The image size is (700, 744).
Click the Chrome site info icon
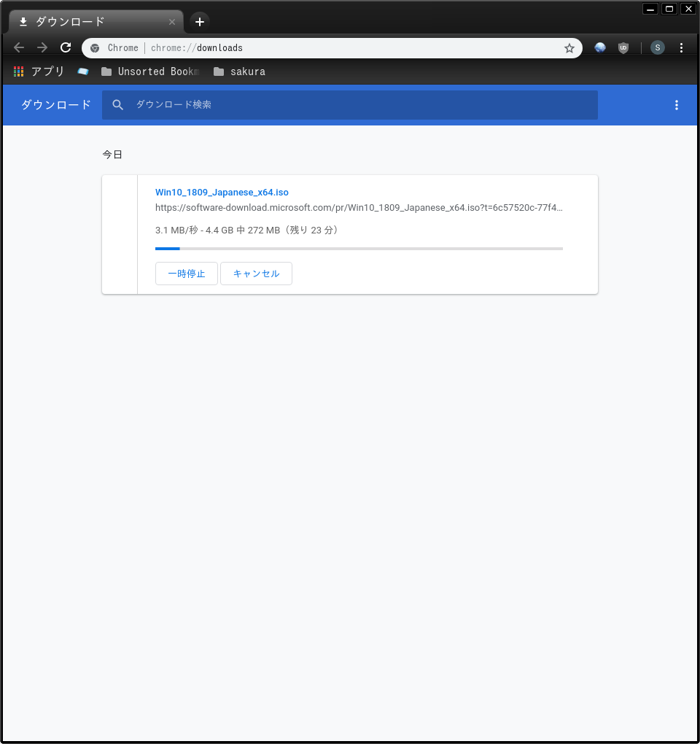click(x=95, y=48)
